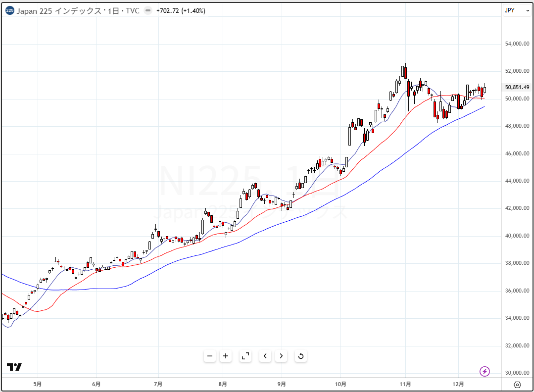The image size is (534, 392).
Task: Open the JPY currency dropdown
Action: (516, 10)
